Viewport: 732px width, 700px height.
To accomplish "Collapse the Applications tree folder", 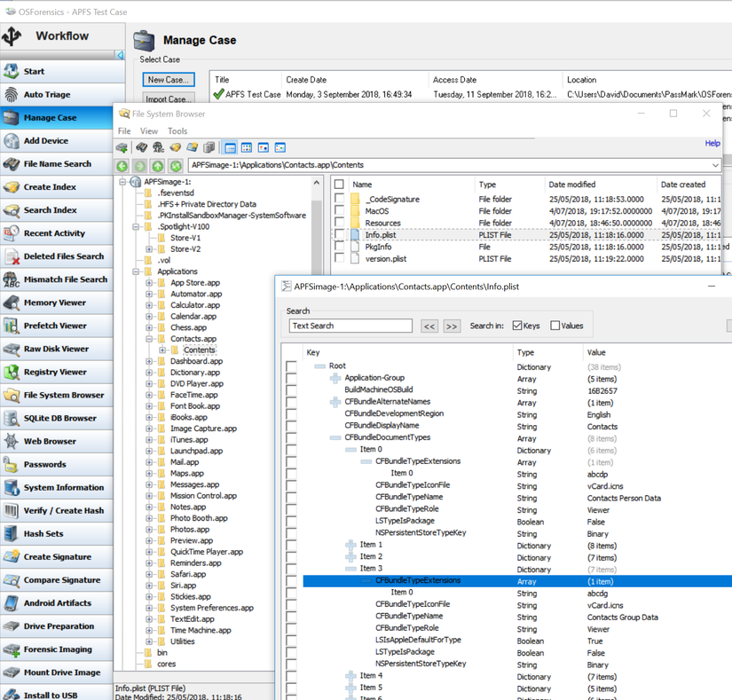I will pyautogui.click(x=136, y=271).
